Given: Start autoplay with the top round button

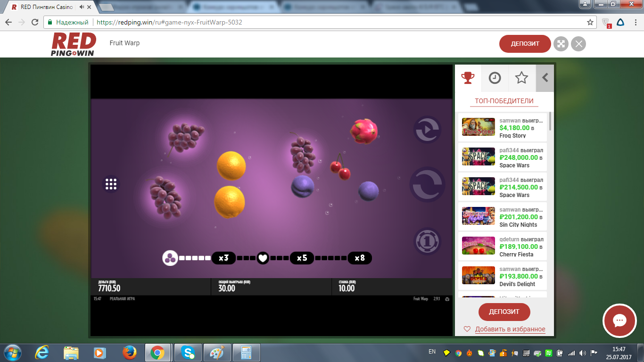Looking at the screenshot, I should click(x=427, y=129).
